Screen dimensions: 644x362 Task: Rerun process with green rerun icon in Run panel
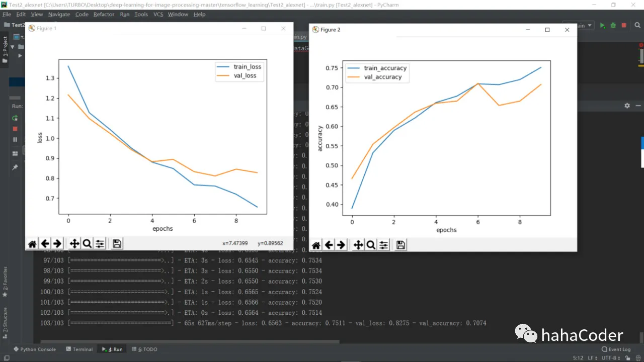click(x=15, y=118)
